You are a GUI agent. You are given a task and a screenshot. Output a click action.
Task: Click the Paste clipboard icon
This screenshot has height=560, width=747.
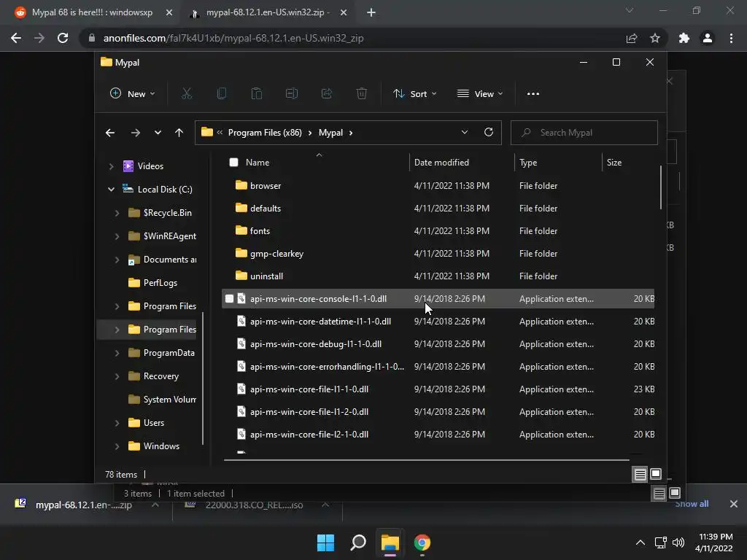pos(257,94)
